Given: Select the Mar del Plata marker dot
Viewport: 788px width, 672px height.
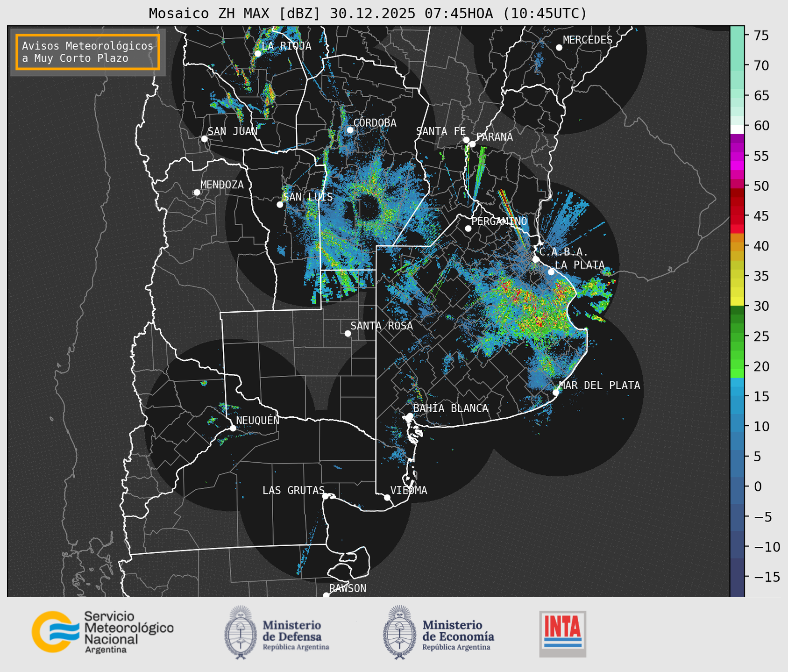Looking at the screenshot, I should point(556,392).
